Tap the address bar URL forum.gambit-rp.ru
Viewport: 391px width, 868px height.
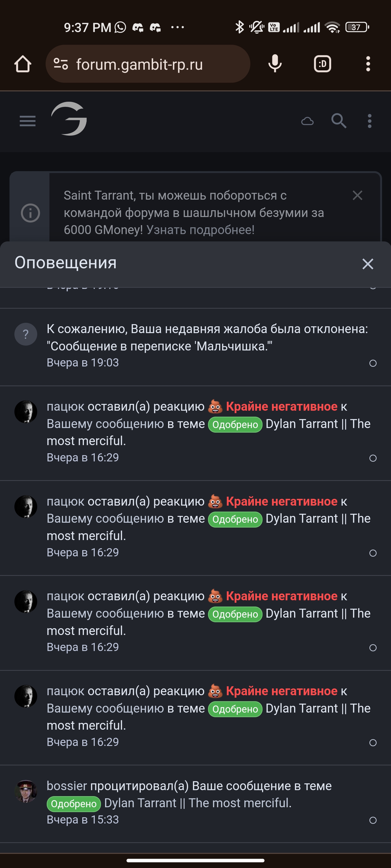click(139, 64)
